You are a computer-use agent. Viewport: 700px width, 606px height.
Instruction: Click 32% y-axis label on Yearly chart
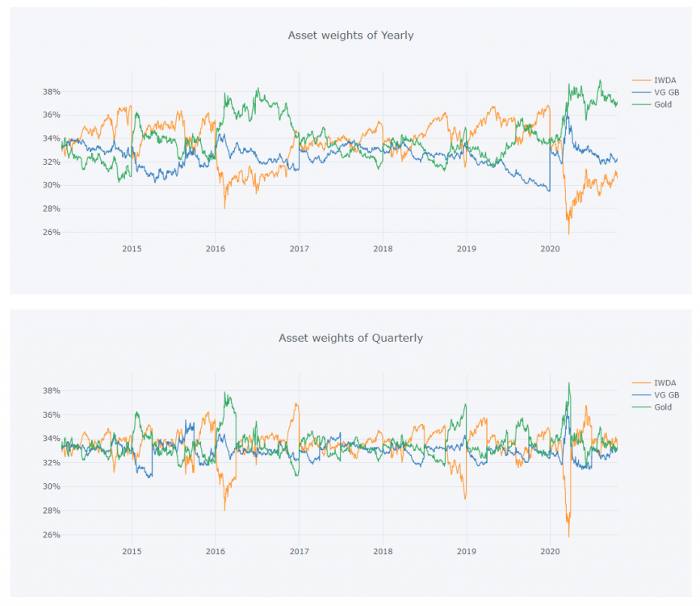pos(51,162)
